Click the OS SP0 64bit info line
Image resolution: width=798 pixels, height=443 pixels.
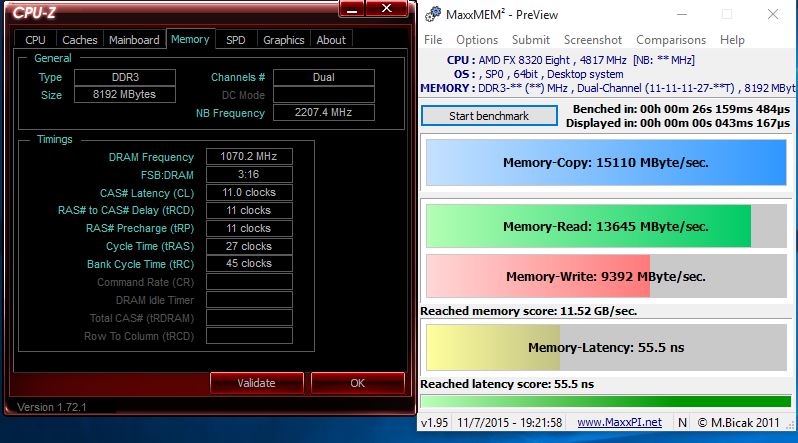coord(538,74)
